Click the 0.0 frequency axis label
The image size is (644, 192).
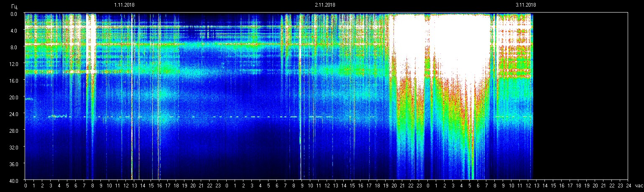[14, 14]
